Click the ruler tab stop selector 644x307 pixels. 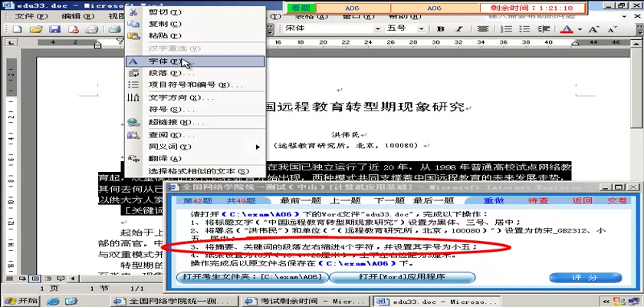11,42
